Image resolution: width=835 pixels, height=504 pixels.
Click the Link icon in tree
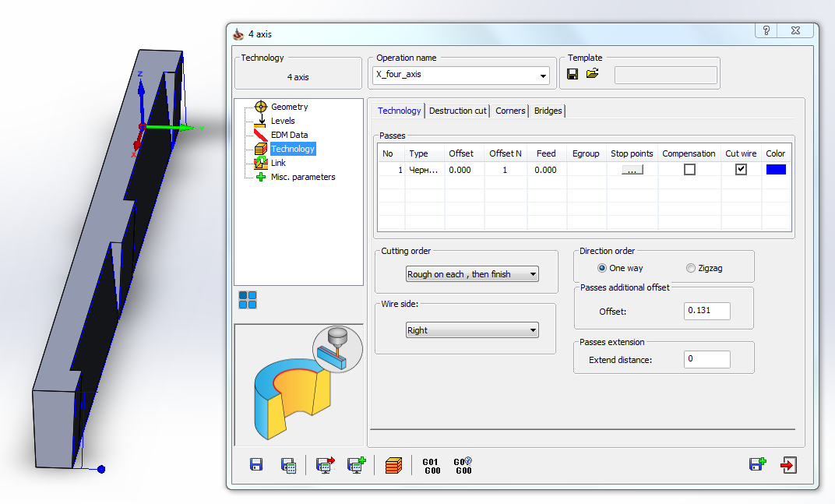(261, 163)
